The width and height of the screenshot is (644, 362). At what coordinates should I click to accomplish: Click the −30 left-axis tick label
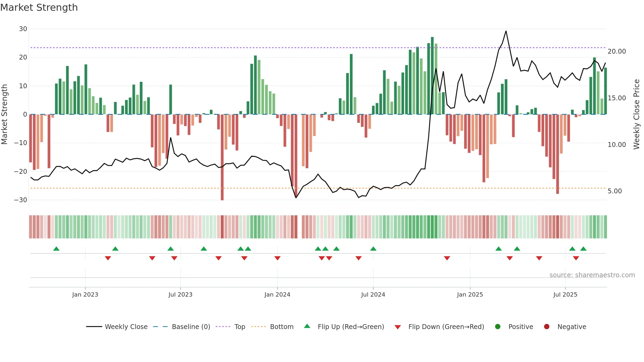[x=20, y=200]
